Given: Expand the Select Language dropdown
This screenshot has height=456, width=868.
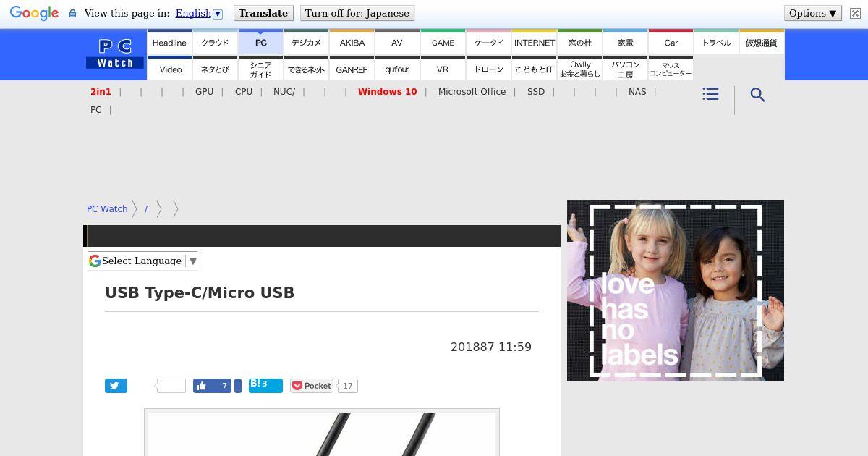Looking at the screenshot, I should (142, 261).
